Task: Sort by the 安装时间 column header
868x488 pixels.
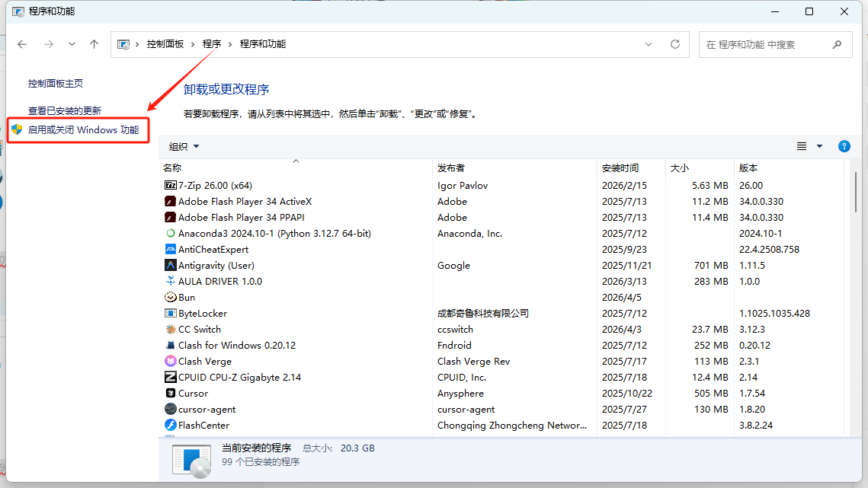Action: tap(631, 167)
